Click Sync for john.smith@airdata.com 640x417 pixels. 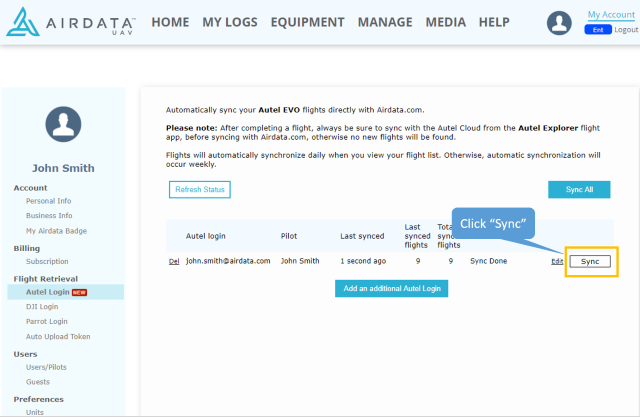pyautogui.click(x=590, y=262)
